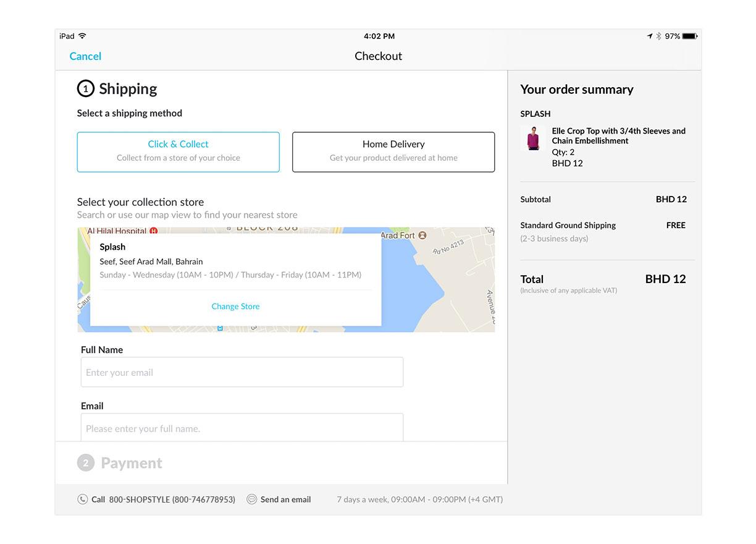Click Arad Fort marker on map
This screenshot has width=756, height=544.
pyautogui.click(x=422, y=236)
